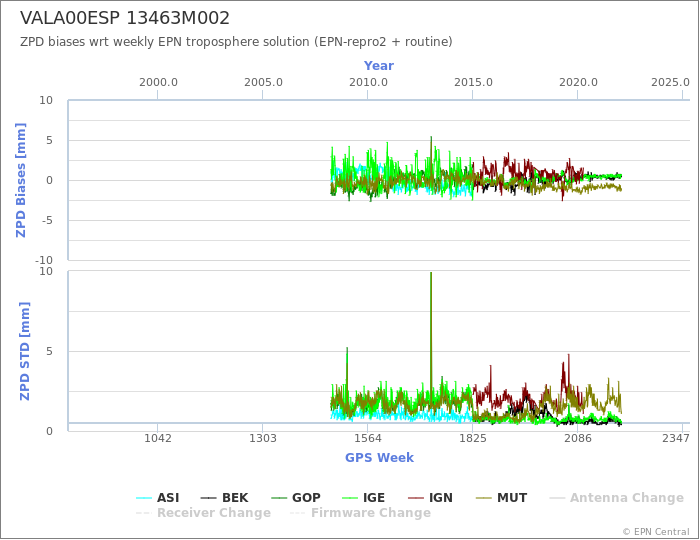The image size is (700, 540).
Task: Enable the Firmware Change legend item
Action: pos(360,513)
